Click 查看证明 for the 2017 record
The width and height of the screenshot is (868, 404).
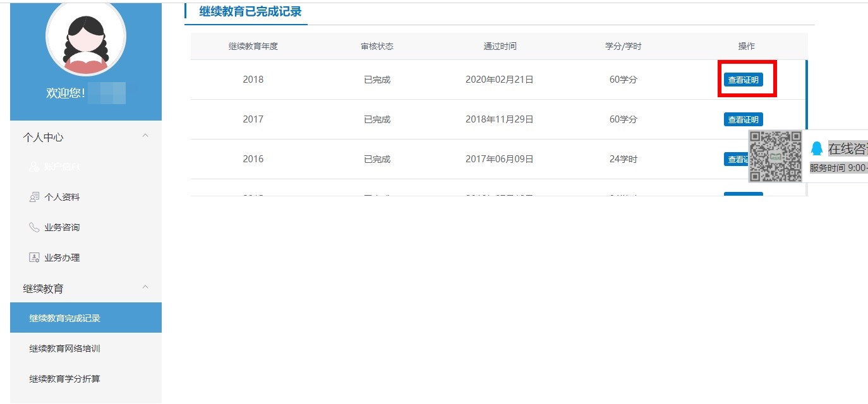743,119
